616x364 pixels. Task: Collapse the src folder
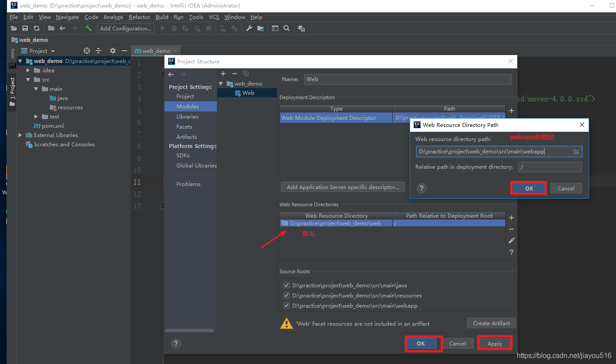pos(28,80)
